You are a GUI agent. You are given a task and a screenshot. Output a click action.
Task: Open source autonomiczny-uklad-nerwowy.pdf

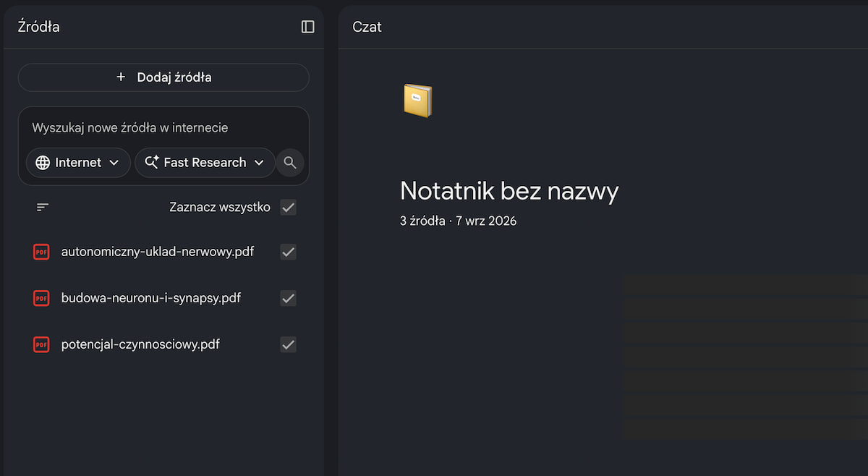[158, 252]
